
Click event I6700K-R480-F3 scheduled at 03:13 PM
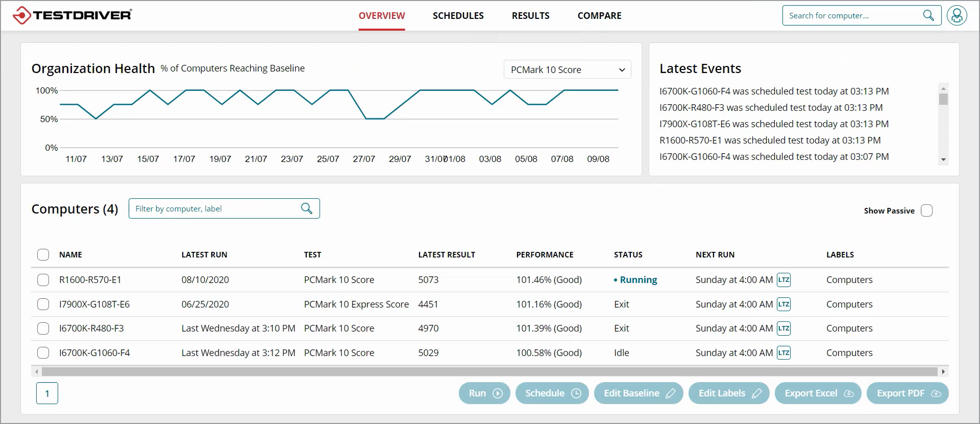coord(771,107)
